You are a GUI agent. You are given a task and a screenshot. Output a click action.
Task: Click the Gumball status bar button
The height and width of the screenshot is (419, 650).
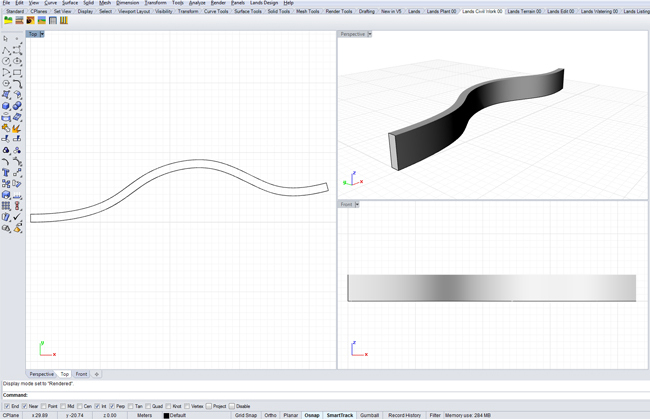(369, 415)
